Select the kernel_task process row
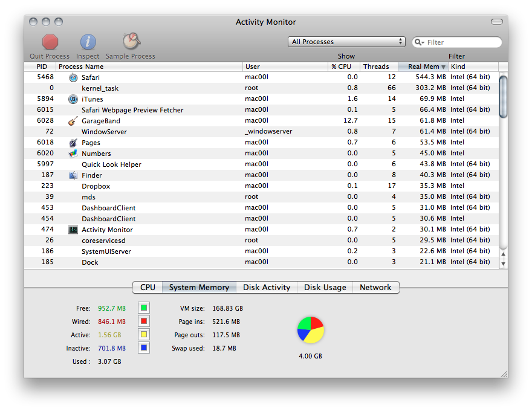The height and width of the screenshot is (411, 532). tap(261, 88)
